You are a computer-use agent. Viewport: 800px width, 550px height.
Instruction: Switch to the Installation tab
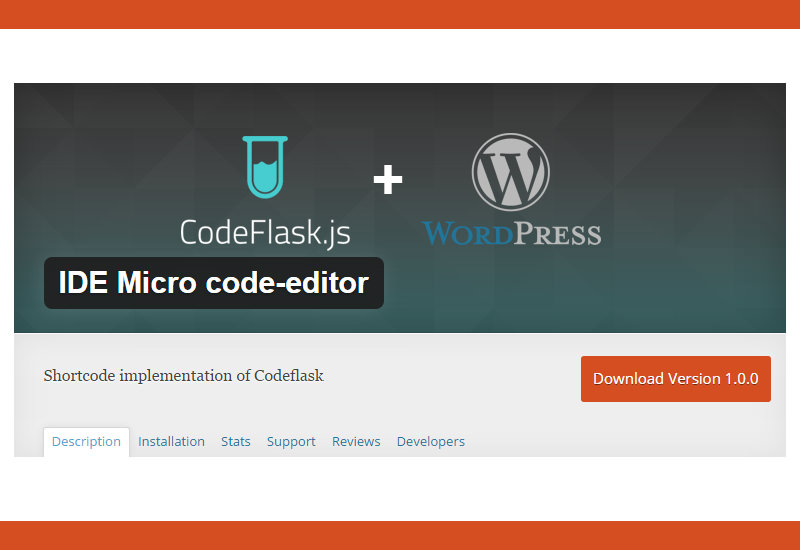point(171,442)
